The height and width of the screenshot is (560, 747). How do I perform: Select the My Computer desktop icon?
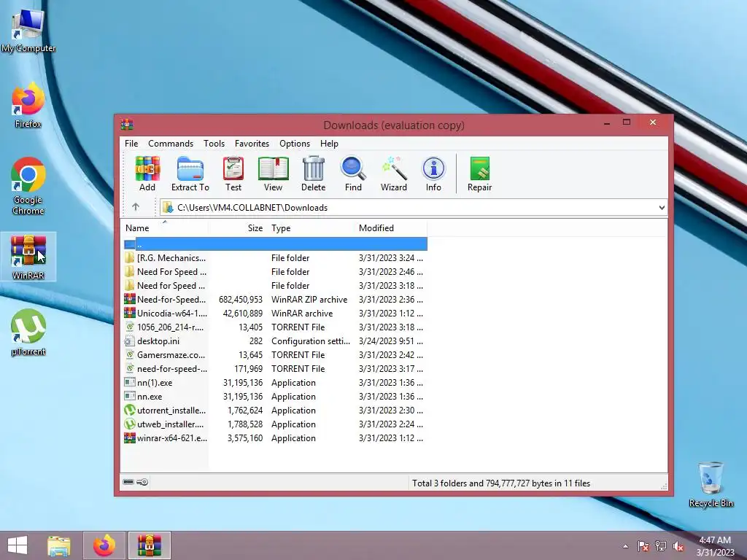tap(28, 29)
